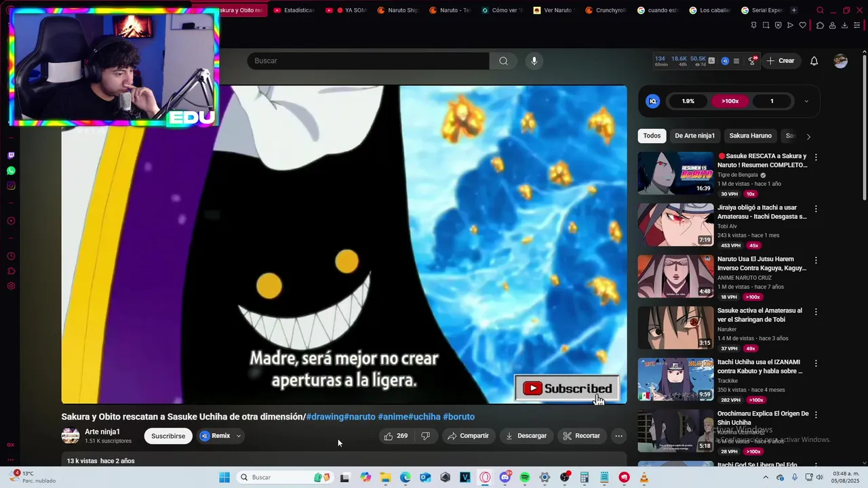868x488 pixels.
Task: Open the browser profile icon in toolbar
Action: tap(832, 25)
